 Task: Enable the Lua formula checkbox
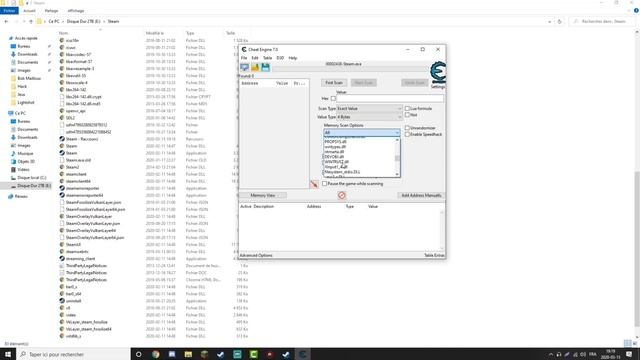[x=407, y=109]
